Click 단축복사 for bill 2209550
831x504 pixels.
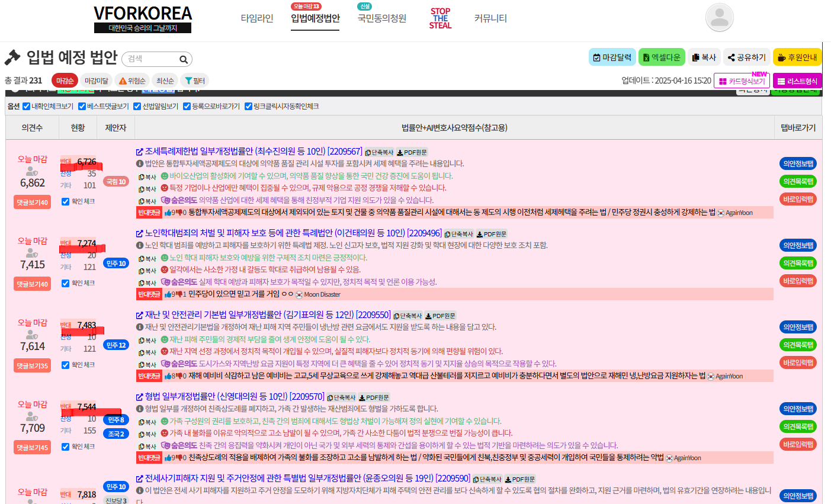pyautogui.click(x=408, y=316)
